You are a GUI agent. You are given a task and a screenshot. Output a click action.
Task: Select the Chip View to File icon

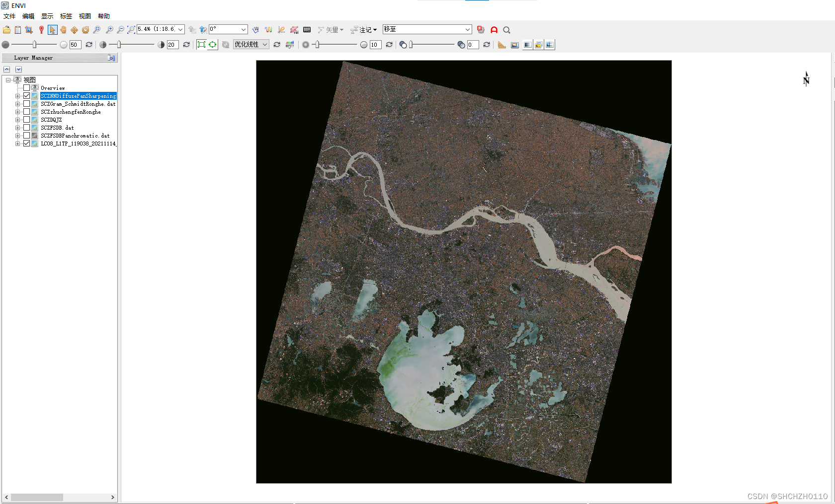pyautogui.click(x=29, y=30)
